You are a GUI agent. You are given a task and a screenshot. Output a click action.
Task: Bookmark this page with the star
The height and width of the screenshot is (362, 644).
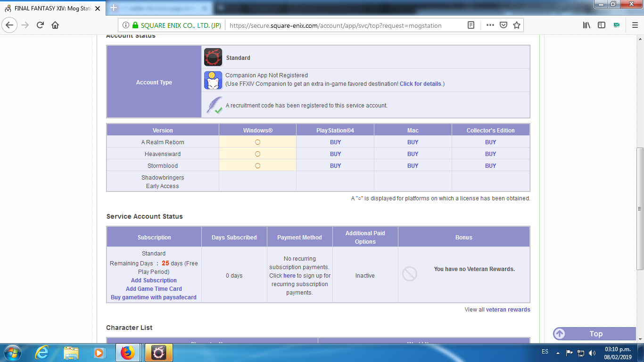[x=517, y=25]
